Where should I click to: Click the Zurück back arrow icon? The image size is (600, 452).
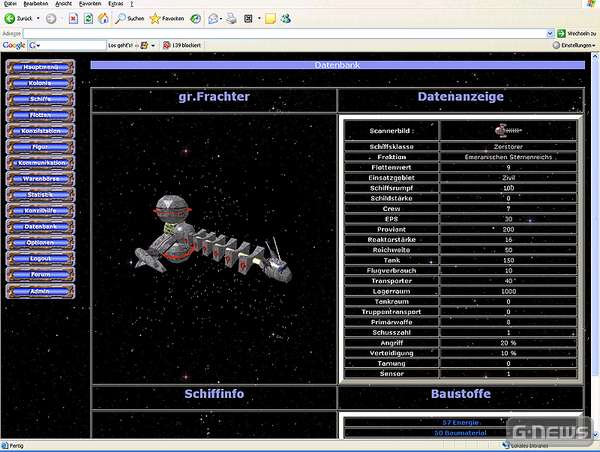pos(10,18)
